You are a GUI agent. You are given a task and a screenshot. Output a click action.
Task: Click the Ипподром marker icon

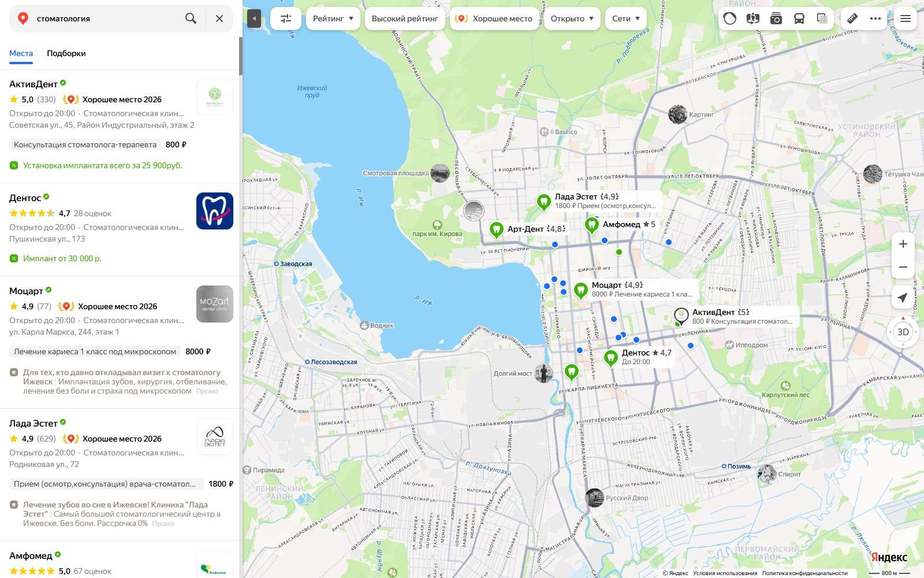[729, 345]
